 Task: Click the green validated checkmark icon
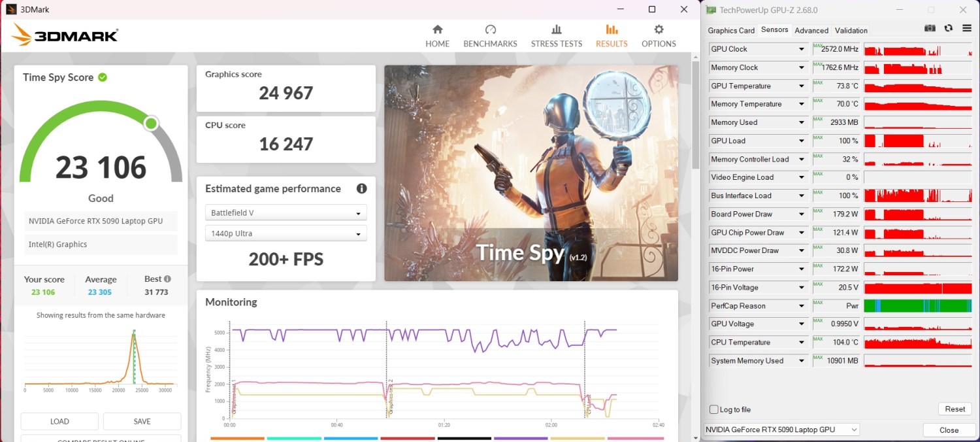tap(103, 77)
